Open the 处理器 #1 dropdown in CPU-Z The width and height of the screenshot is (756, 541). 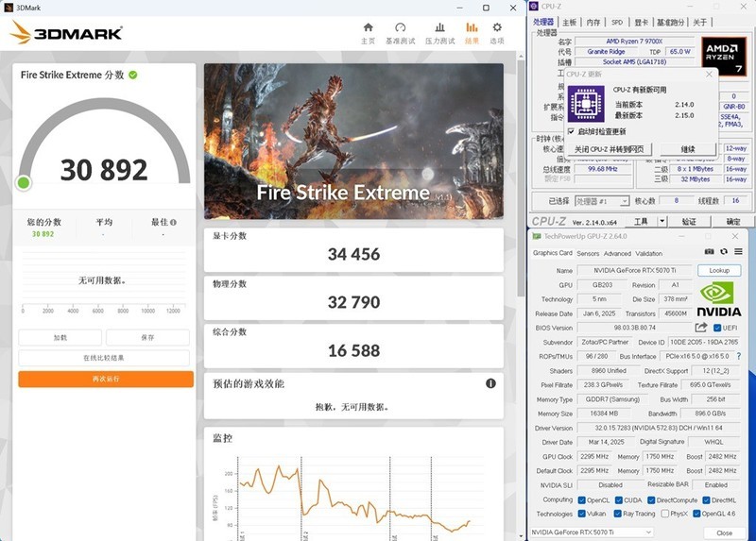(x=602, y=201)
